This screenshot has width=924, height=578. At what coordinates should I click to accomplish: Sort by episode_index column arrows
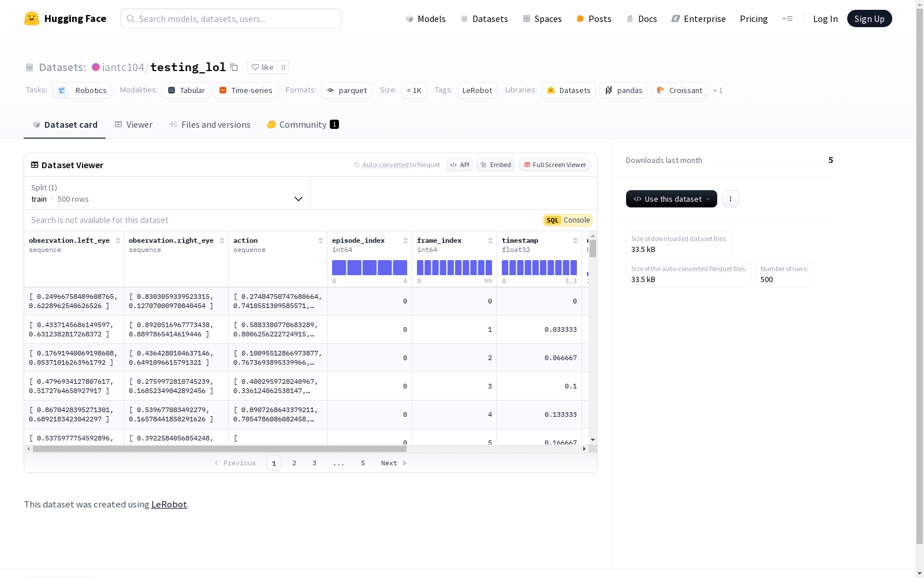pyautogui.click(x=405, y=240)
